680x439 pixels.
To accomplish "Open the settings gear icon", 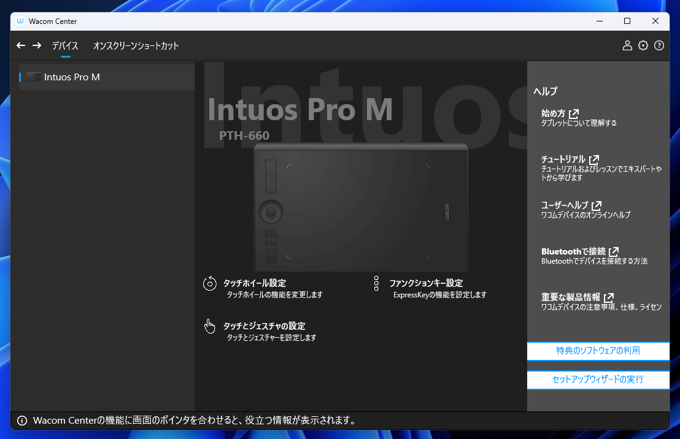I will coord(643,46).
